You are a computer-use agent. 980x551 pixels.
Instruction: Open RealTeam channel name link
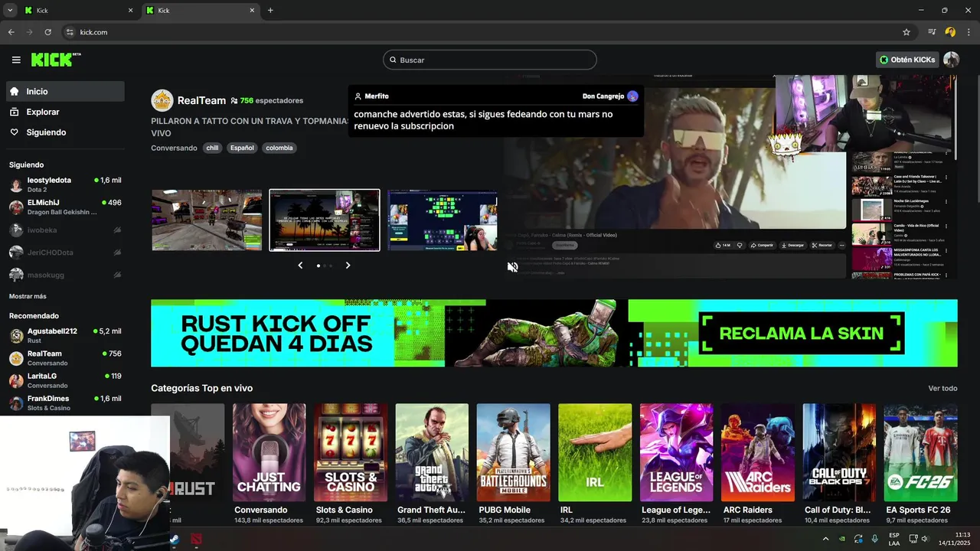click(201, 100)
